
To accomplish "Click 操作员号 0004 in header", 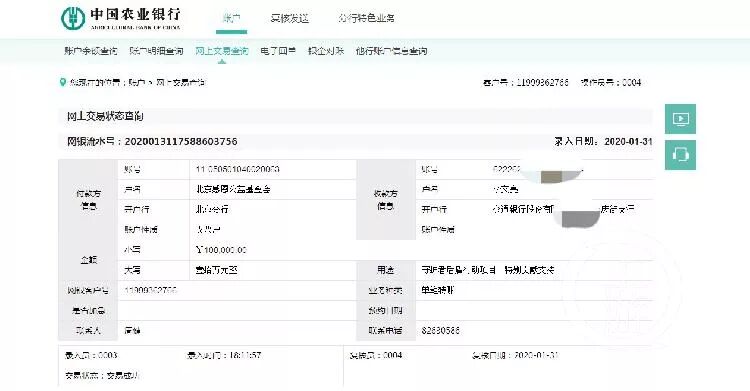I will click(x=610, y=82).
